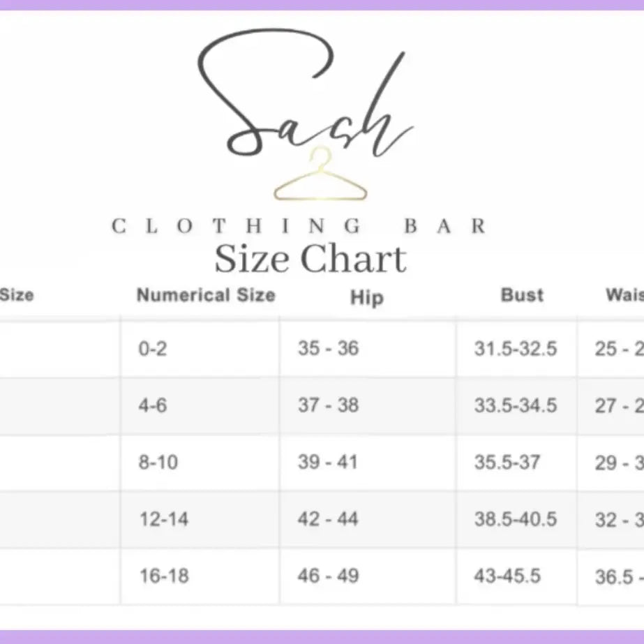644x644 pixels.
Task: Click the 4-6 numerical size cell
Action: (153, 405)
